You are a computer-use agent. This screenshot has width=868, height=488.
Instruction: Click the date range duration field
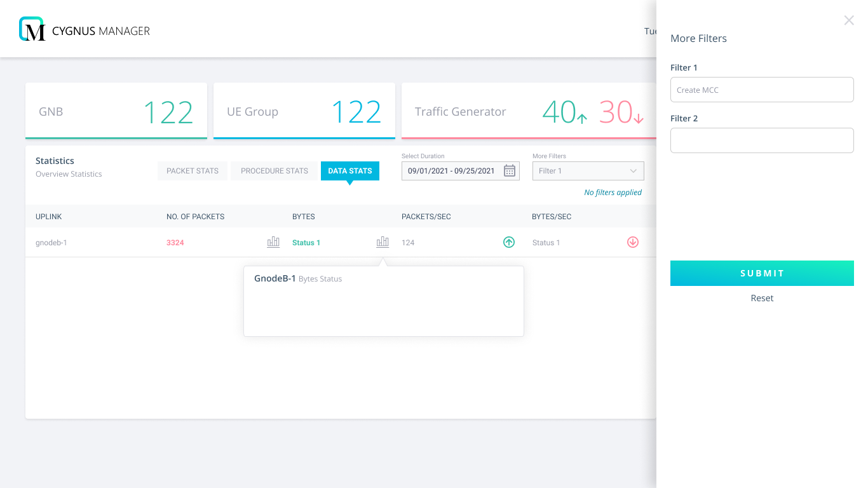coord(452,171)
